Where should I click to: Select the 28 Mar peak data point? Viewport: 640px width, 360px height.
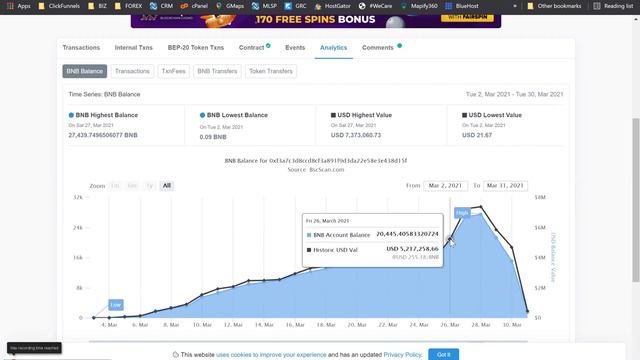[x=481, y=207]
